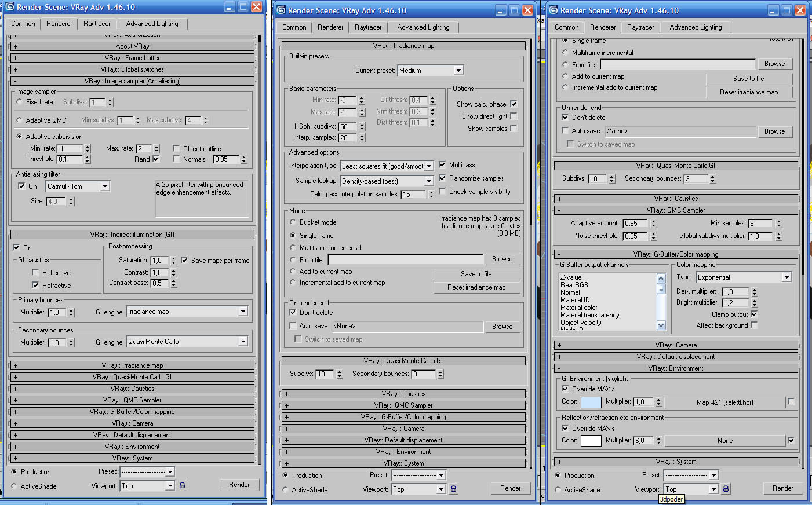812x505 pixels.
Task: Click the None reflection environment map button
Action: point(725,441)
